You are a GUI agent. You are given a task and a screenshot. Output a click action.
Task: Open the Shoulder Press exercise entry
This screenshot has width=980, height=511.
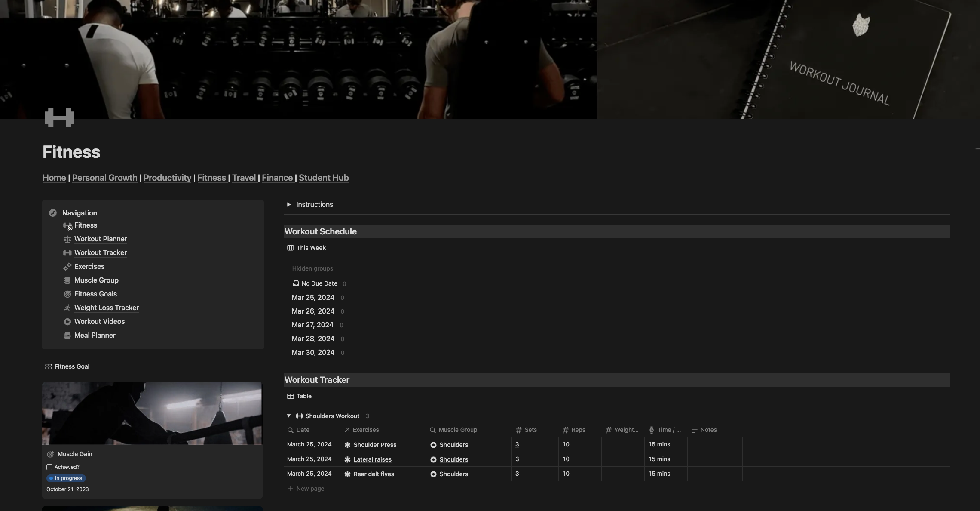[374, 445]
